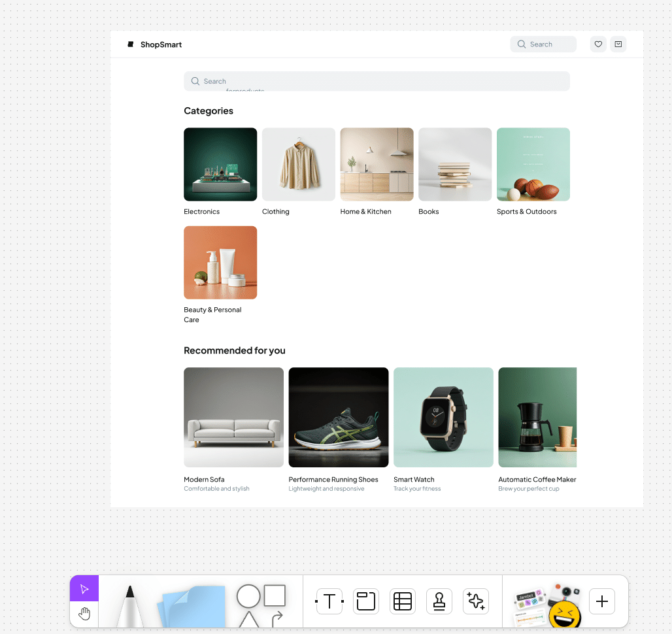Click the magnifier icon in header search

click(x=522, y=44)
